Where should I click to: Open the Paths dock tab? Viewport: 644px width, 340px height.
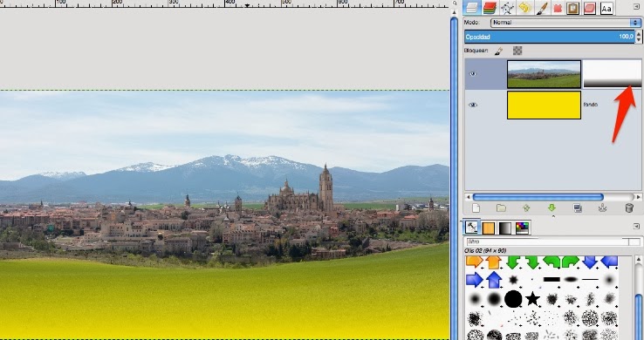507,8
